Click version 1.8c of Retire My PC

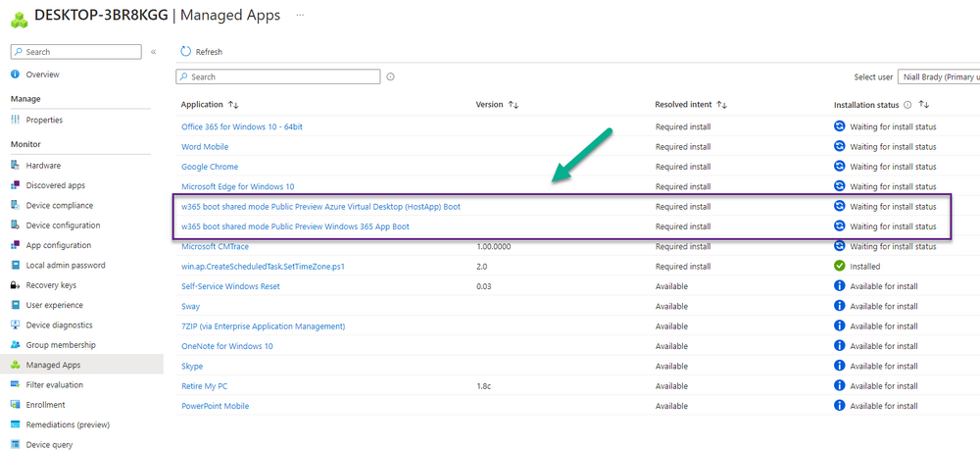[484, 386]
